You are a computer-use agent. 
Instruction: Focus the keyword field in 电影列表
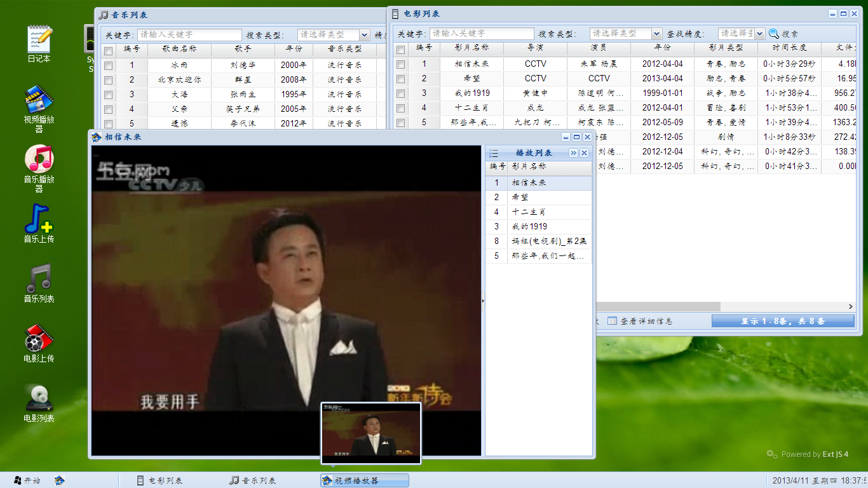482,34
